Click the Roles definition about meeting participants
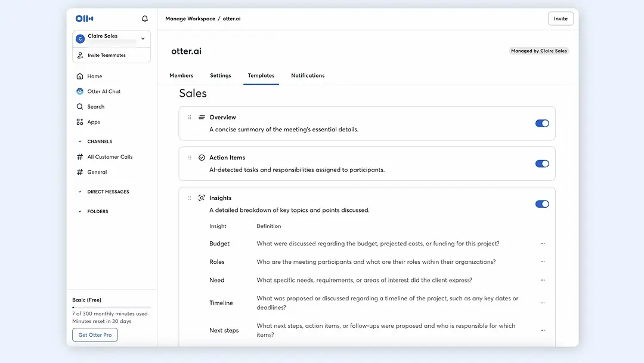 click(x=376, y=262)
